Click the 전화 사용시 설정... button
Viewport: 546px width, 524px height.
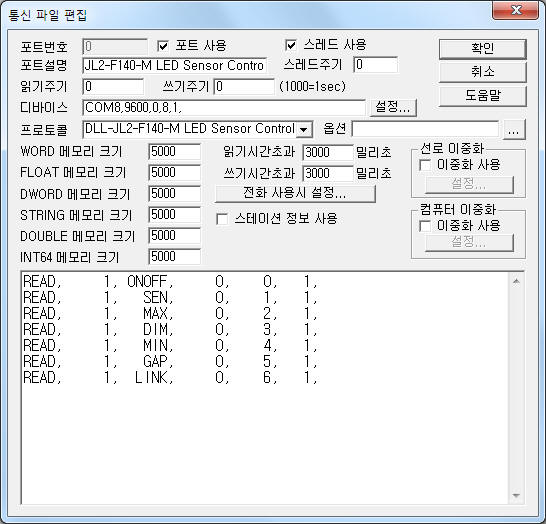click(295, 193)
